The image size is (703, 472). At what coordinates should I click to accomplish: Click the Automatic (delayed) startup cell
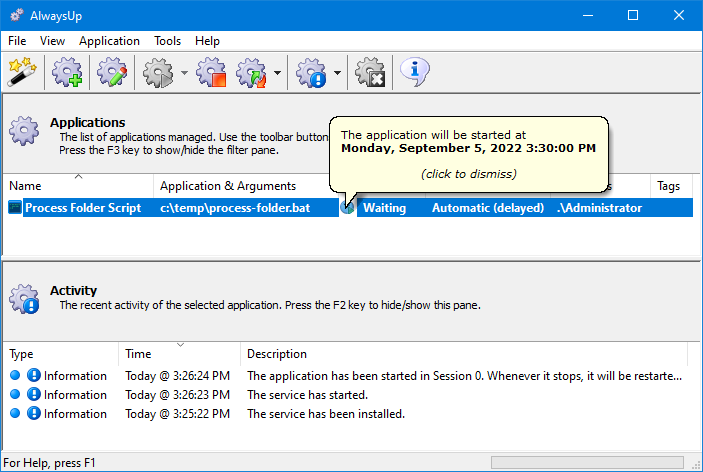point(488,208)
